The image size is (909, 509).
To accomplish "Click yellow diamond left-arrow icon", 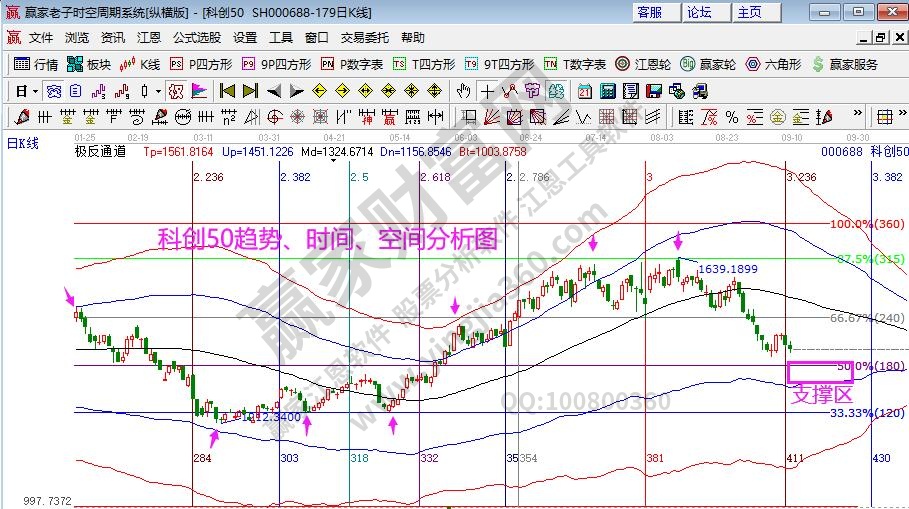I will (x=319, y=91).
